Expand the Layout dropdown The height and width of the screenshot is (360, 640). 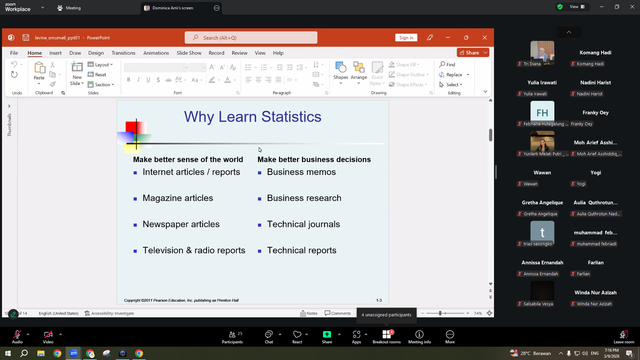coord(100,64)
